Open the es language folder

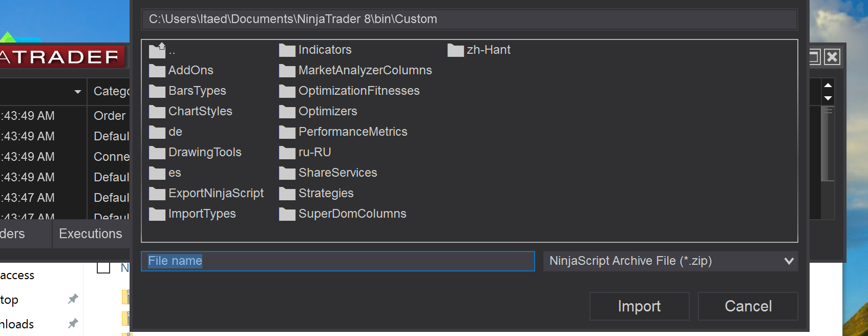[x=165, y=173]
